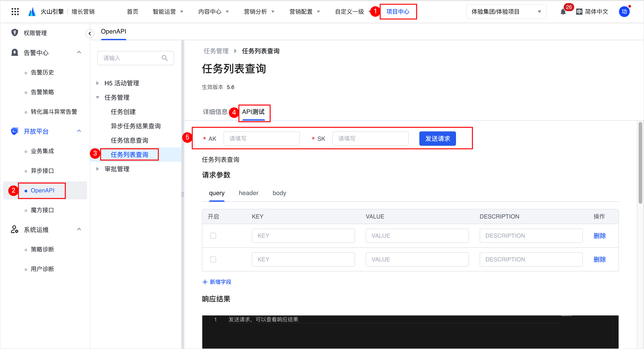Switch to the 详细信息 tab
The width and height of the screenshot is (644, 349).
point(215,112)
